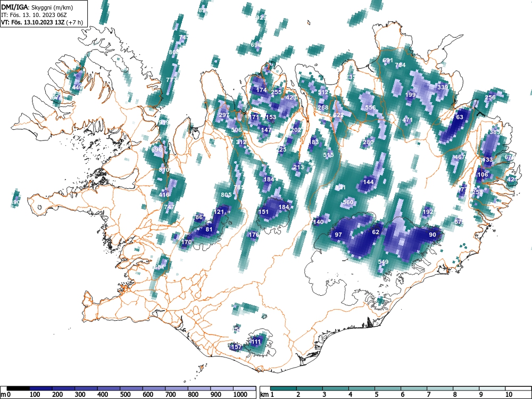Click the visibility value '199' on the map
Image resolution: width=532 pixels, height=399 pixels.
click(411, 95)
